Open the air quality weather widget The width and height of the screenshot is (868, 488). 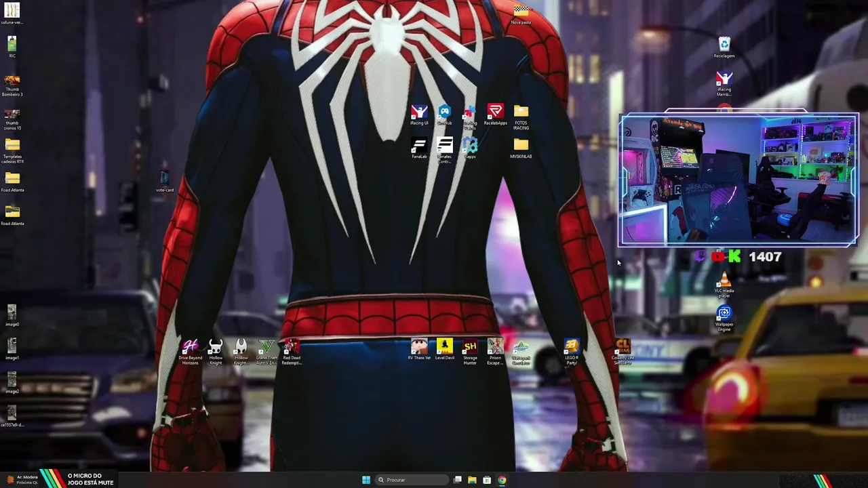(22, 480)
